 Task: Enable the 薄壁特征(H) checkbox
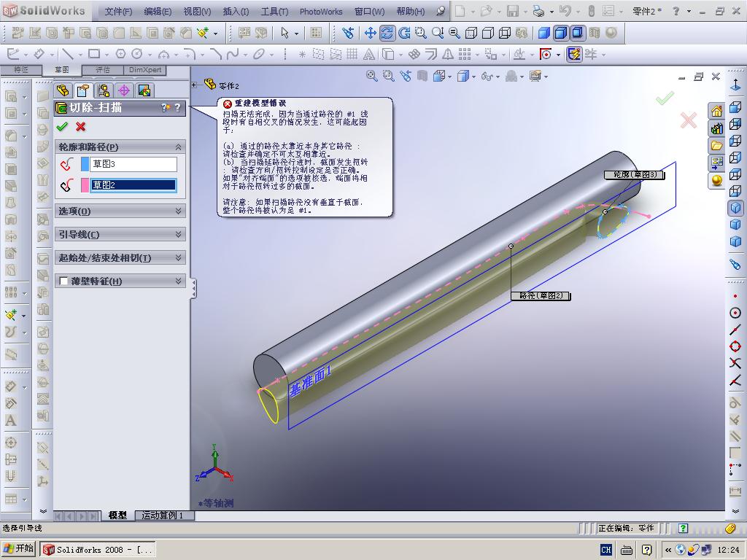point(63,281)
